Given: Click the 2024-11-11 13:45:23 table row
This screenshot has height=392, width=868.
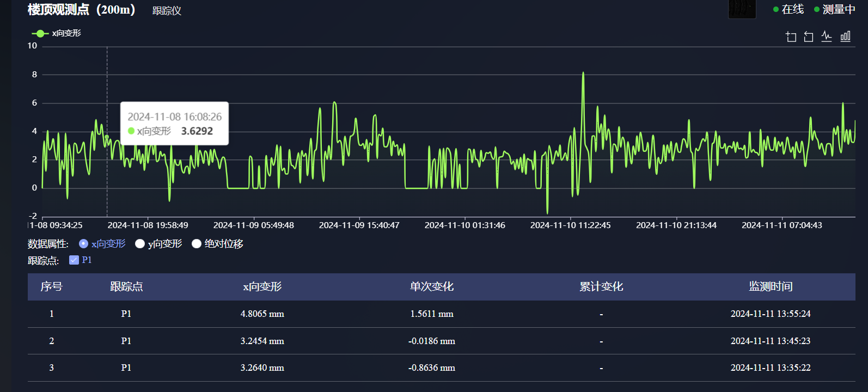Looking at the screenshot, I should coord(770,341).
